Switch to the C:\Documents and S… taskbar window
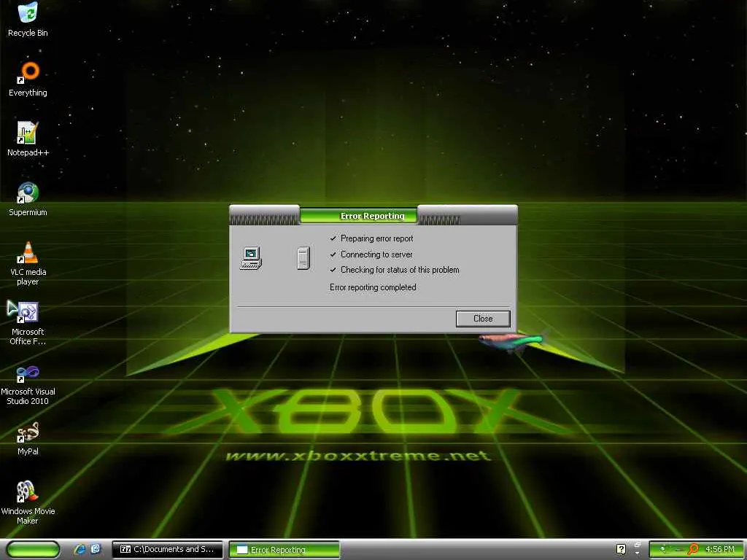The image size is (747, 560). point(167,549)
